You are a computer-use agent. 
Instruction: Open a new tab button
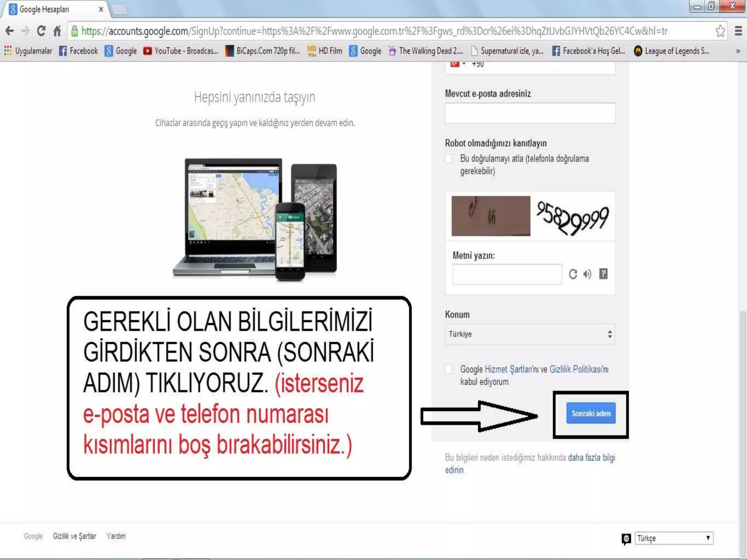coord(119,9)
